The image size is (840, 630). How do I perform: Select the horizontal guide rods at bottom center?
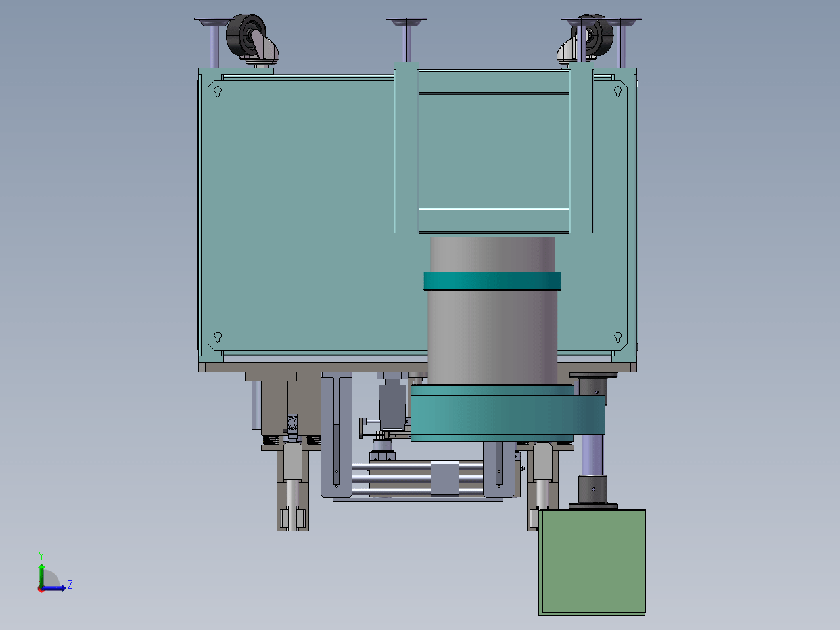coord(417,478)
